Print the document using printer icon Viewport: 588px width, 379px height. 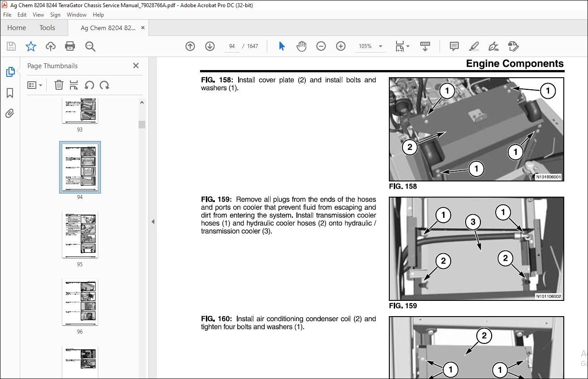[70, 46]
